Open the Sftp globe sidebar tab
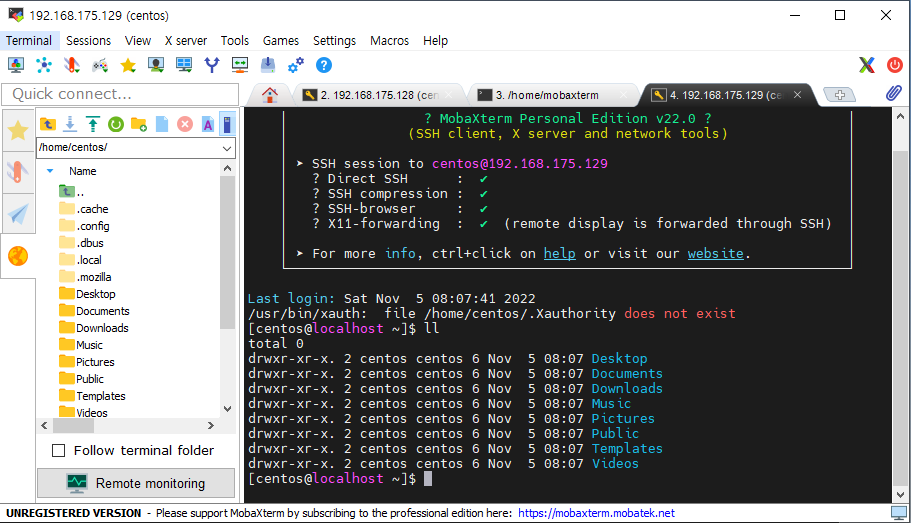 click(18, 256)
